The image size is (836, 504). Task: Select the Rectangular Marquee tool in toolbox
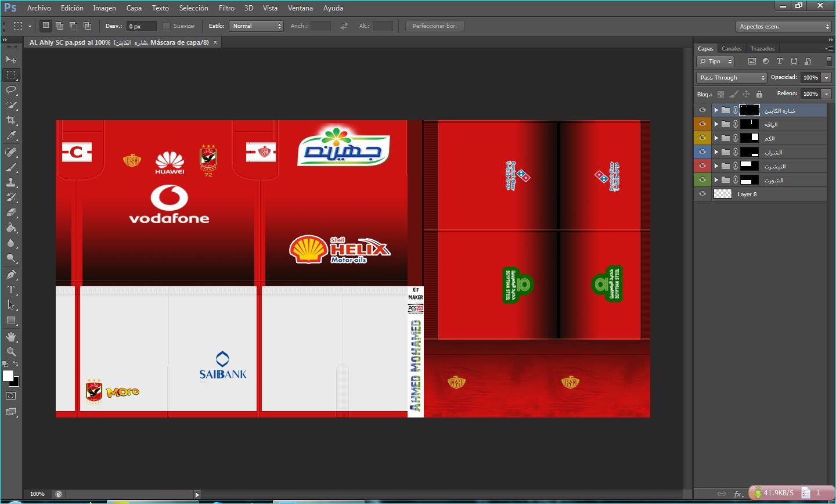point(11,75)
